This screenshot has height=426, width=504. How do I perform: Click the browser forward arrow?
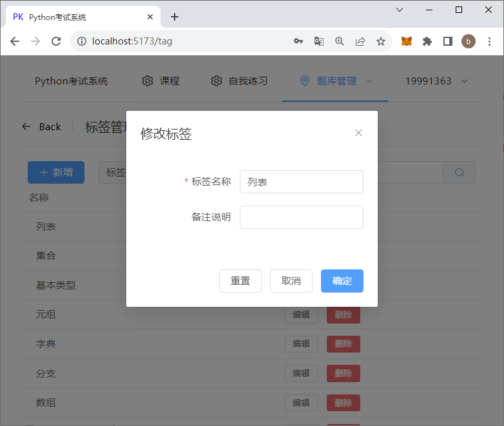pyautogui.click(x=35, y=41)
